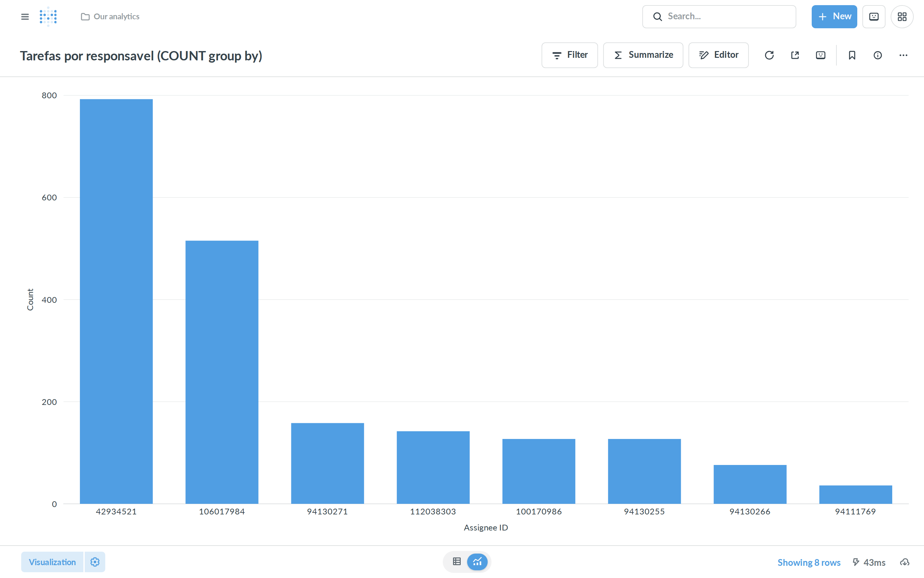Click the Assignee ID axis label
Screen dimensions: 924x578
click(x=486, y=528)
